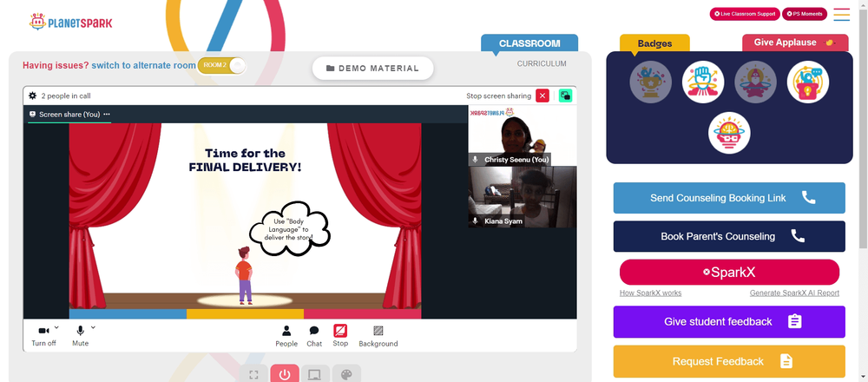
Task: Stop screen share via Stop icon
Action: (340, 331)
